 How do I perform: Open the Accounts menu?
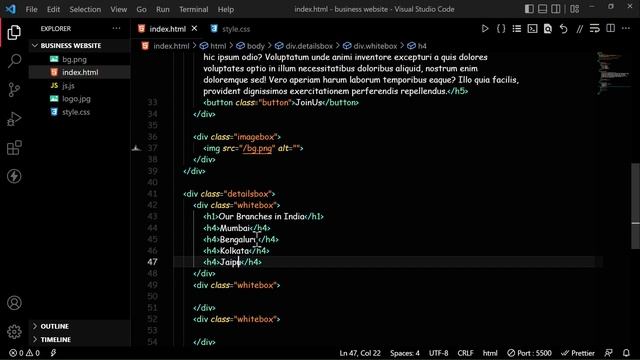pos(14,303)
